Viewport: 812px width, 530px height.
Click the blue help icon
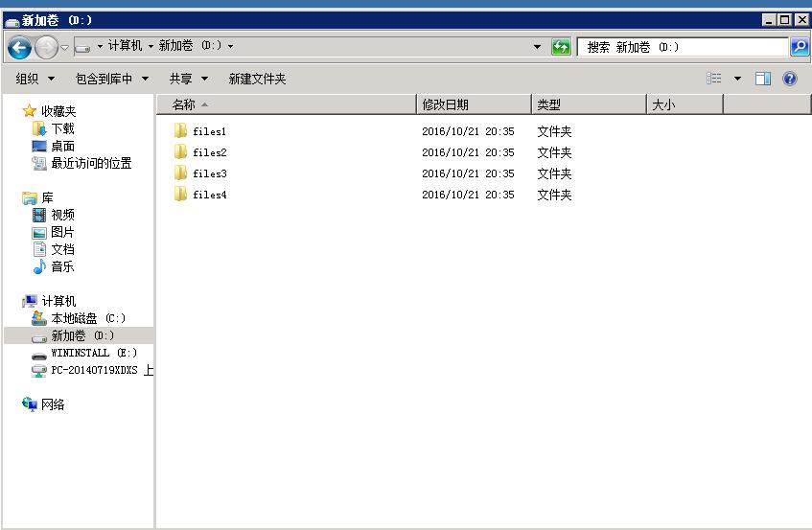[790, 79]
